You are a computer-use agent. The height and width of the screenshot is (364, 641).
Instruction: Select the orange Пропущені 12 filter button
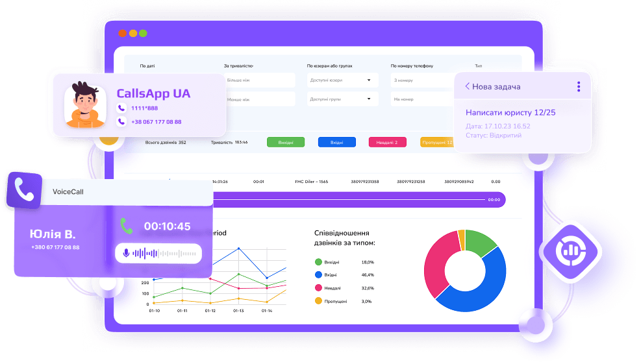pos(436,142)
